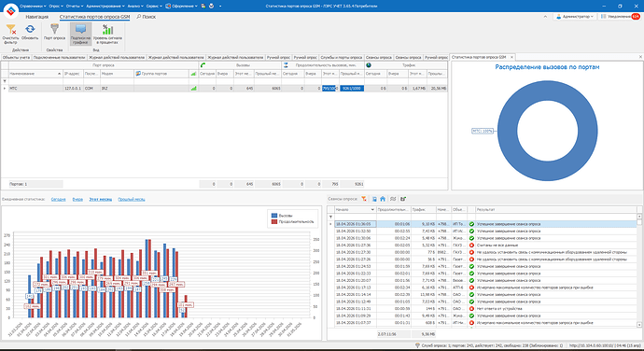Toggle the Продолжительность legend series entry

tap(292, 221)
